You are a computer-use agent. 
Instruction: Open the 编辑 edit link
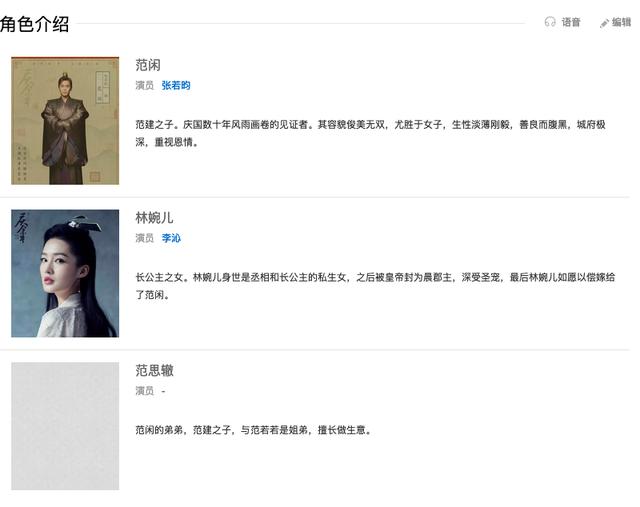tap(621, 22)
